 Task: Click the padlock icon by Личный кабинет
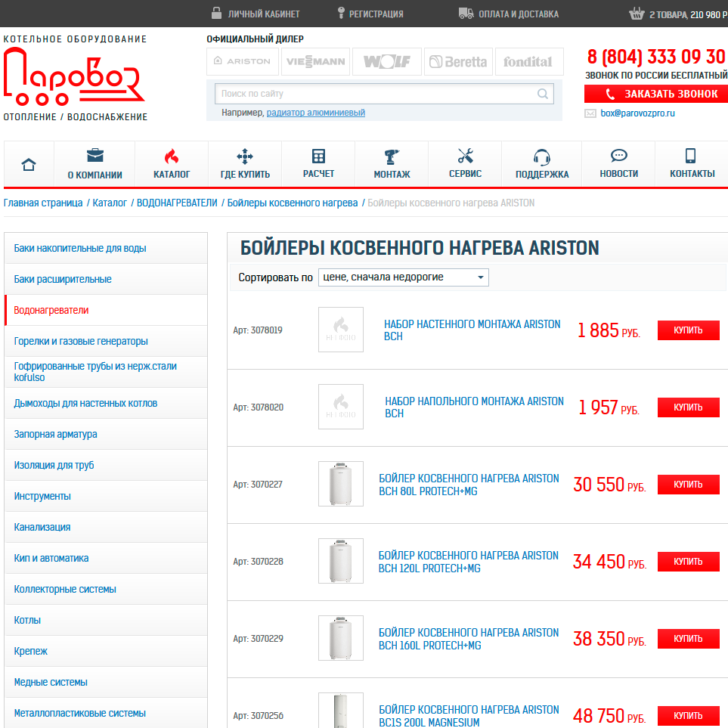click(x=216, y=13)
